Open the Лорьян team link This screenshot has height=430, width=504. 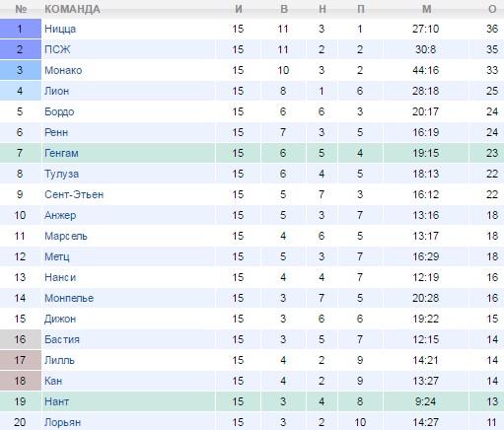coord(63,422)
